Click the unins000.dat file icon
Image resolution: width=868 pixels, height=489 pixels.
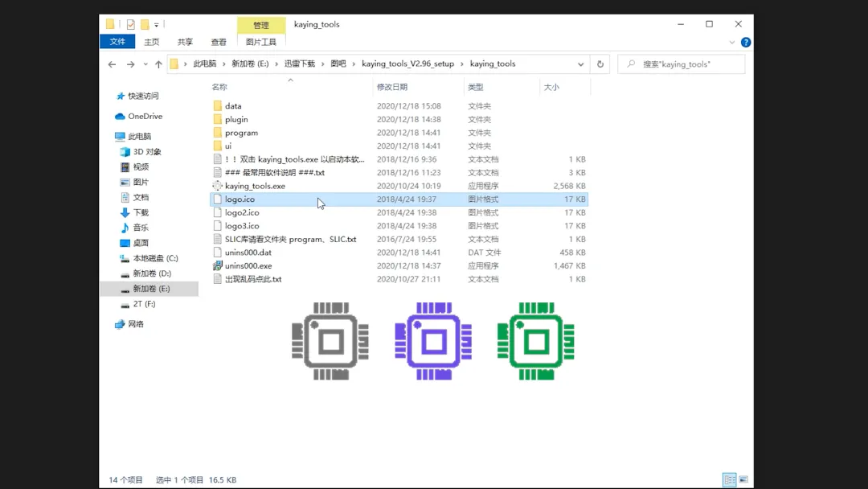tap(218, 253)
